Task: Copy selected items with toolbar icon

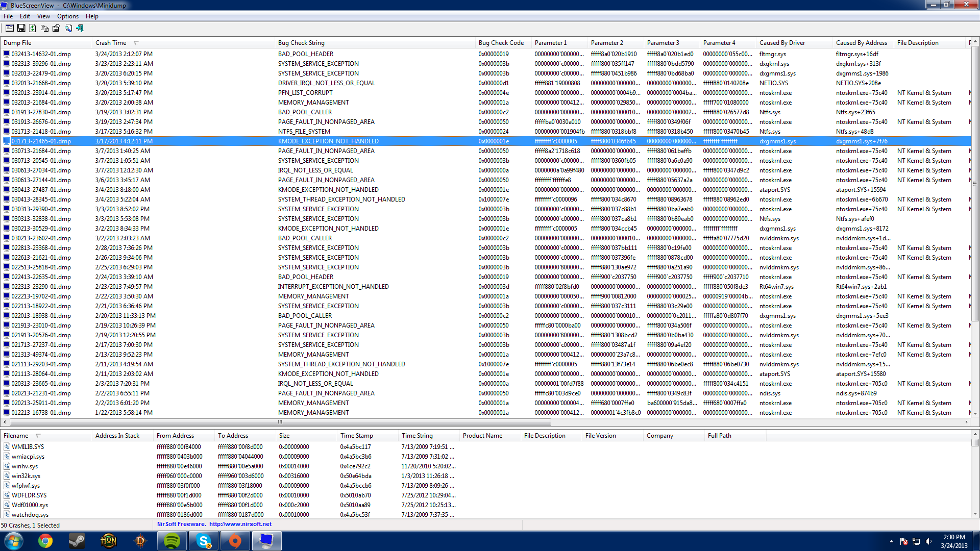Action: pos(44,29)
